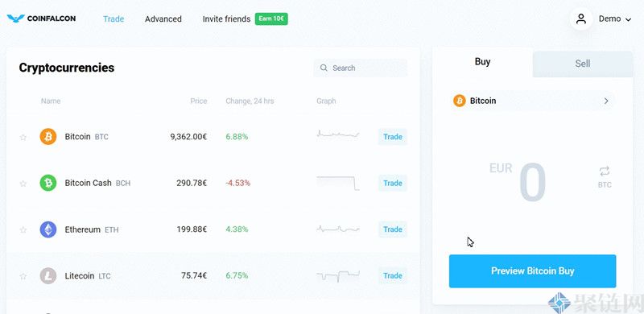Click the green Bitcoin Cash coin icon

coord(48,183)
